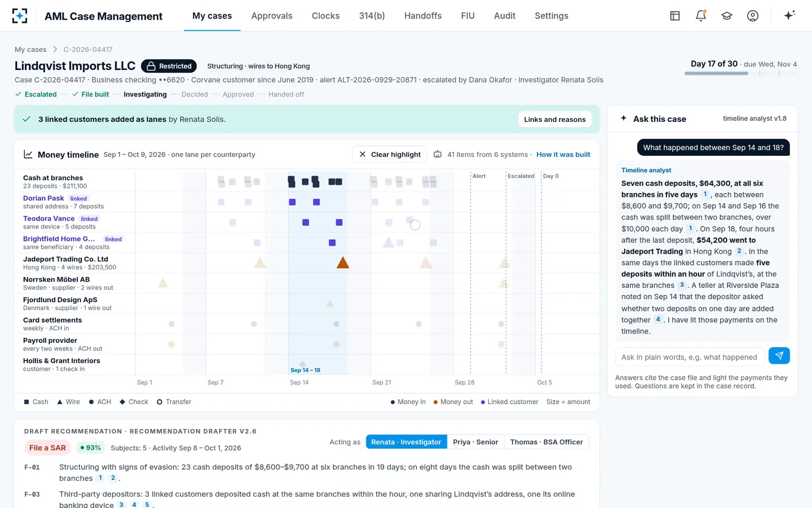
Task: Open citation 4 after 'together' in answer
Action: (x=658, y=319)
